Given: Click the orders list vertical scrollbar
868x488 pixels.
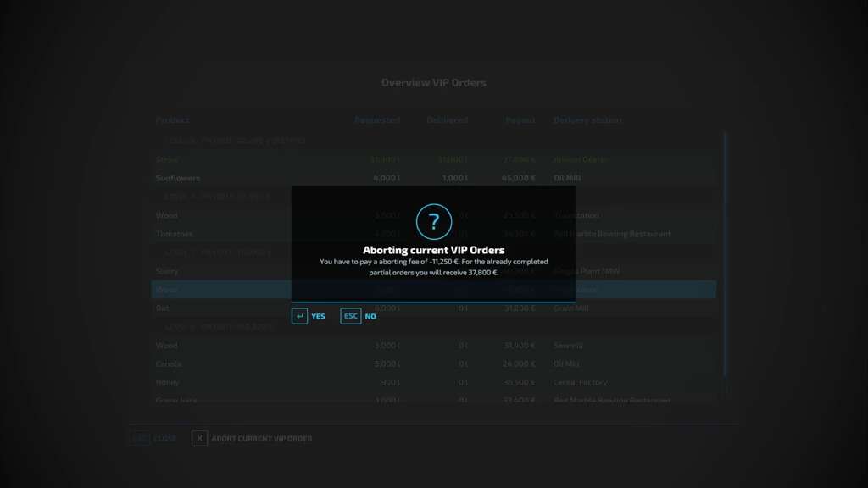Looking at the screenshot, I should tap(725, 254).
